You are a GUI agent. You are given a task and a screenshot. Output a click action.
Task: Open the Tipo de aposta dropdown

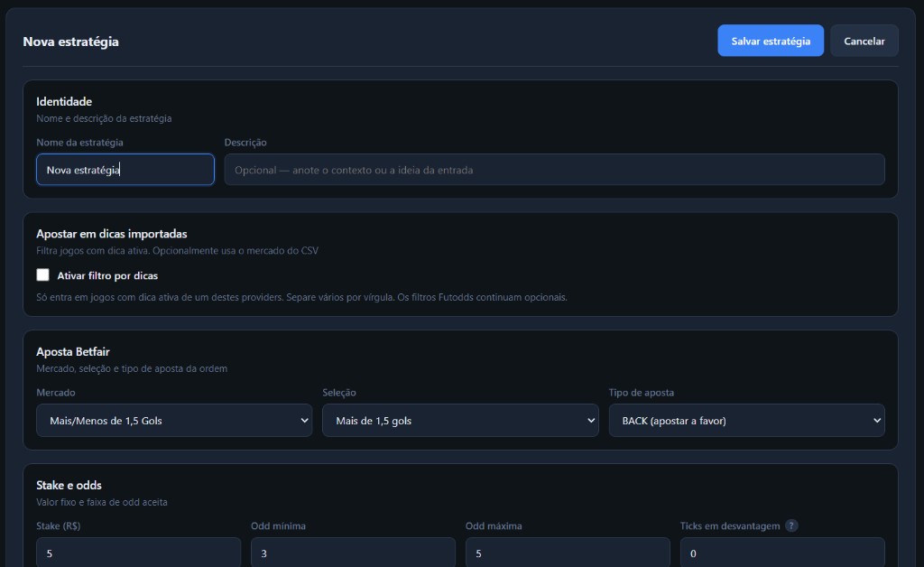[x=746, y=420]
